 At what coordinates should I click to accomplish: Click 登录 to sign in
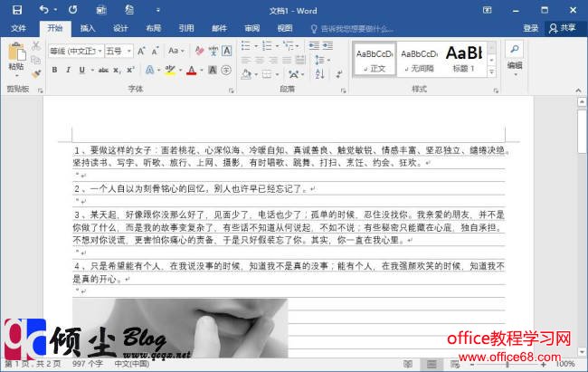point(530,28)
